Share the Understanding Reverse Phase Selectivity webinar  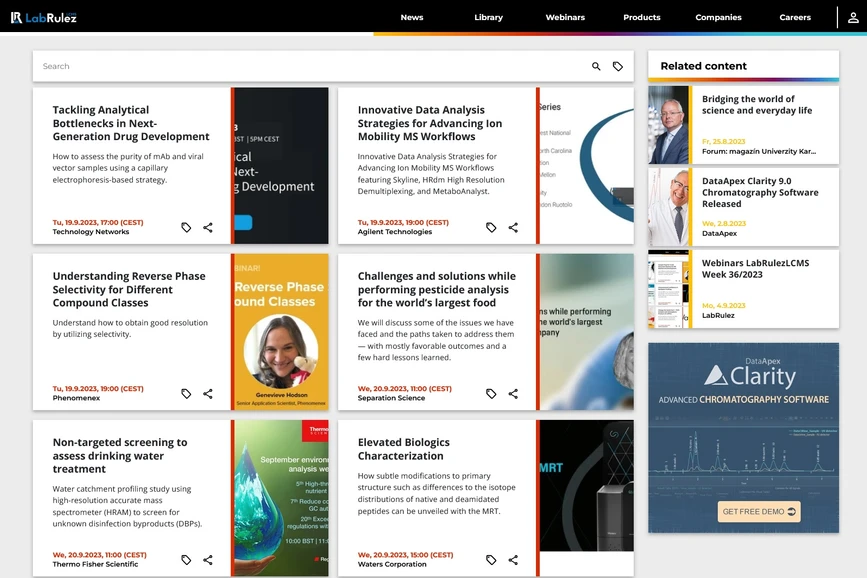coord(208,394)
